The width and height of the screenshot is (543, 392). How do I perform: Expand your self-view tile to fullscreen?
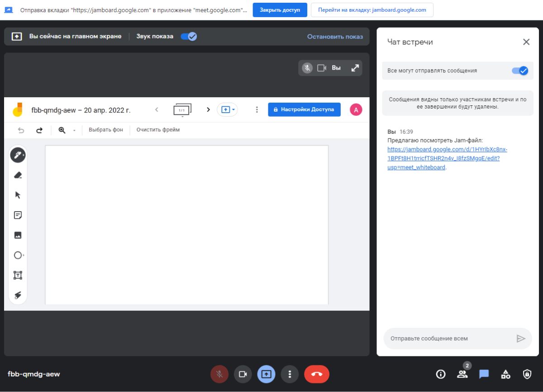click(x=355, y=68)
